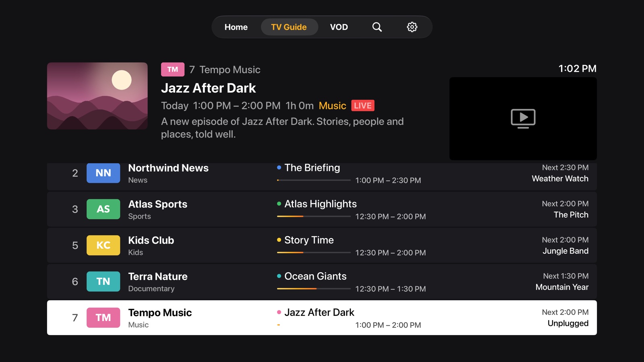This screenshot has width=644, height=362.
Task: Click the pink TM logo in the Tempo Music row
Action: coord(103,318)
